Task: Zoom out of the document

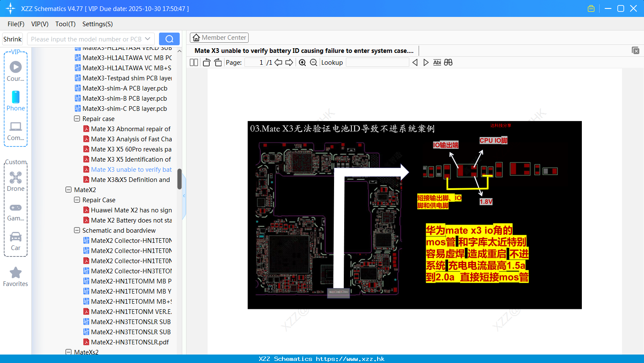Action: click(313, 63)
